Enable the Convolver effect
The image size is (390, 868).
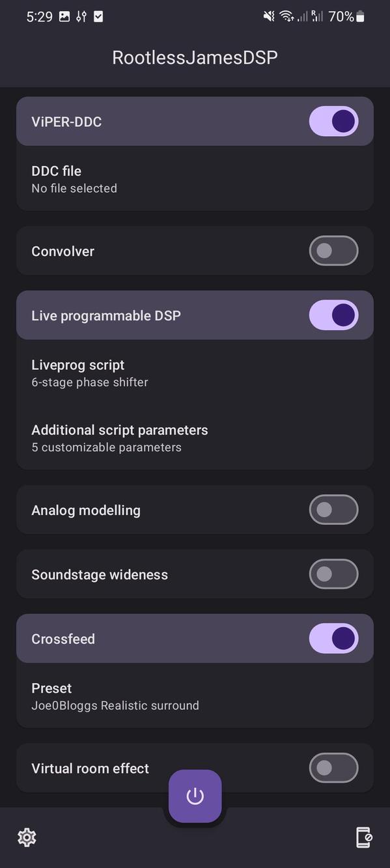tap(333, 251)
